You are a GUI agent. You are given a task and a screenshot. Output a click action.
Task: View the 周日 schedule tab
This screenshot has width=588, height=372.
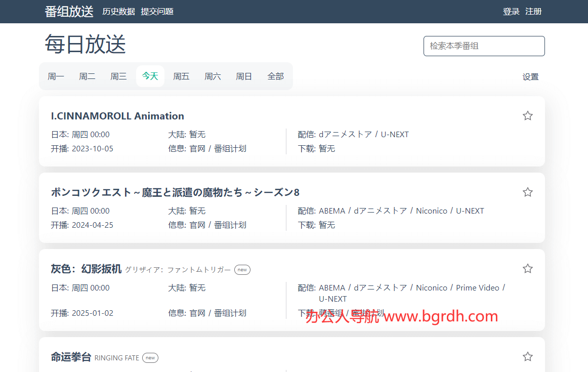[244, 76]
